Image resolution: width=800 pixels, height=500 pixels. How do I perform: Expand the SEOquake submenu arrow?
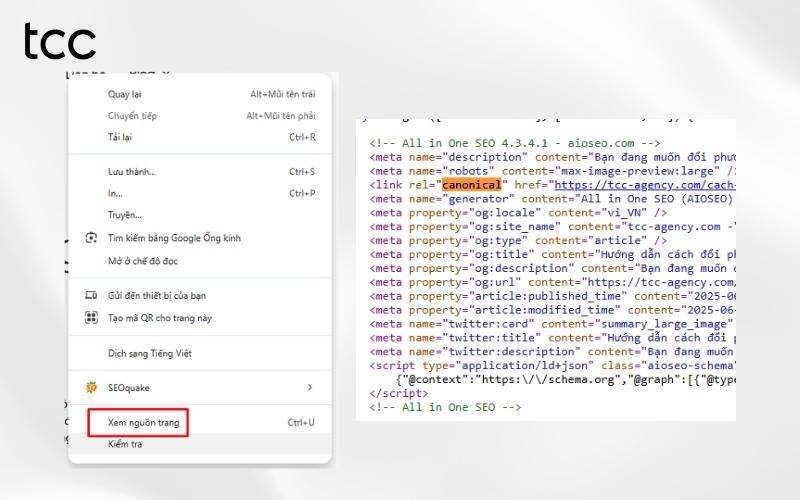point(310,387)
